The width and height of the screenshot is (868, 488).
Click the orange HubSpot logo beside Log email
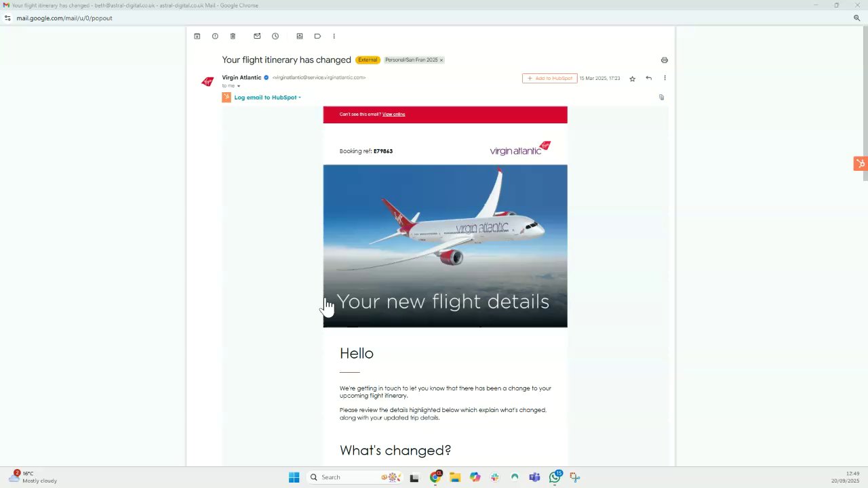226,98
